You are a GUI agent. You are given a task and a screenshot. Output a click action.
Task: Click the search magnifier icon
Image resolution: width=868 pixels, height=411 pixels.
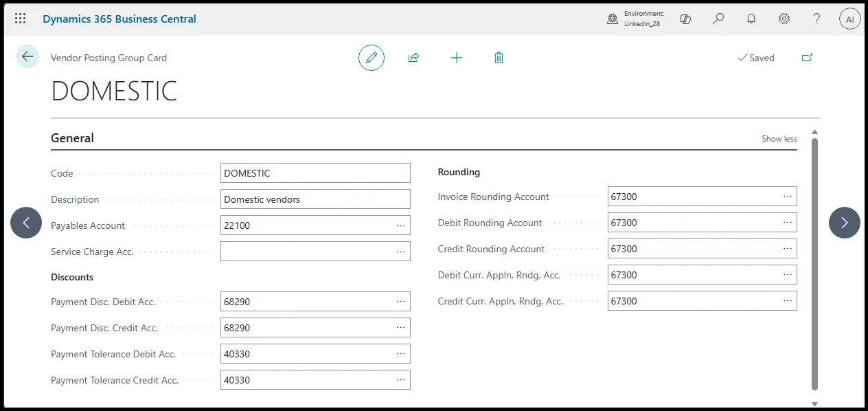pyautogui.click(x=718, y=19)
